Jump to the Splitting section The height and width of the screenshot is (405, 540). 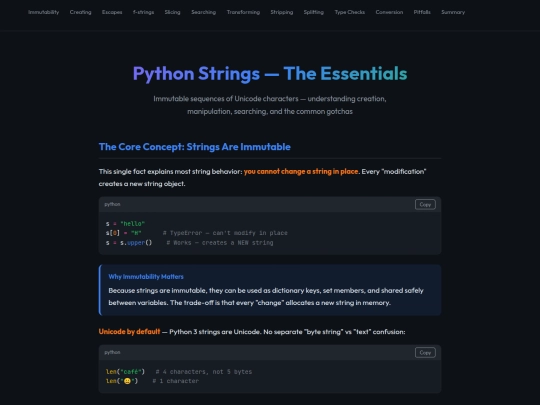click(313, 12)
